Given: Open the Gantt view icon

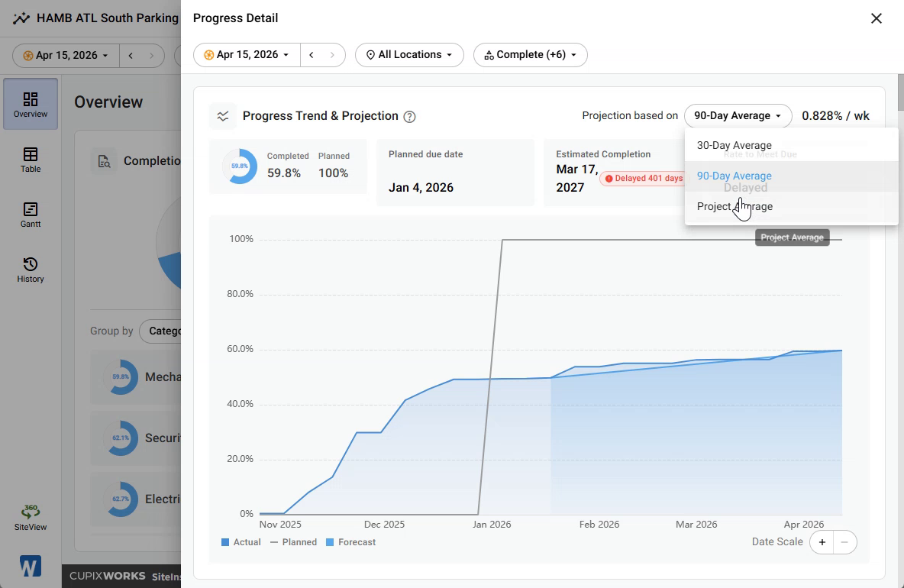Looking at the screenshot, I should tap(31, 215).
